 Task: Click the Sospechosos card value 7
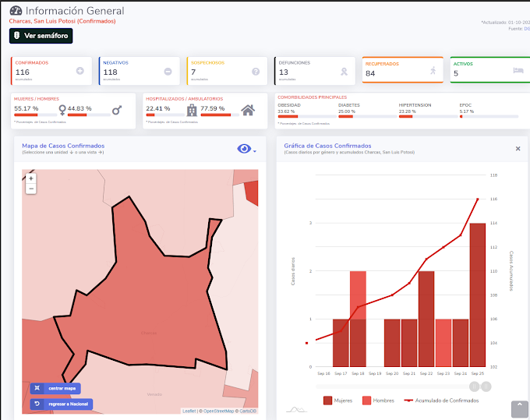(x=193, y=72)
